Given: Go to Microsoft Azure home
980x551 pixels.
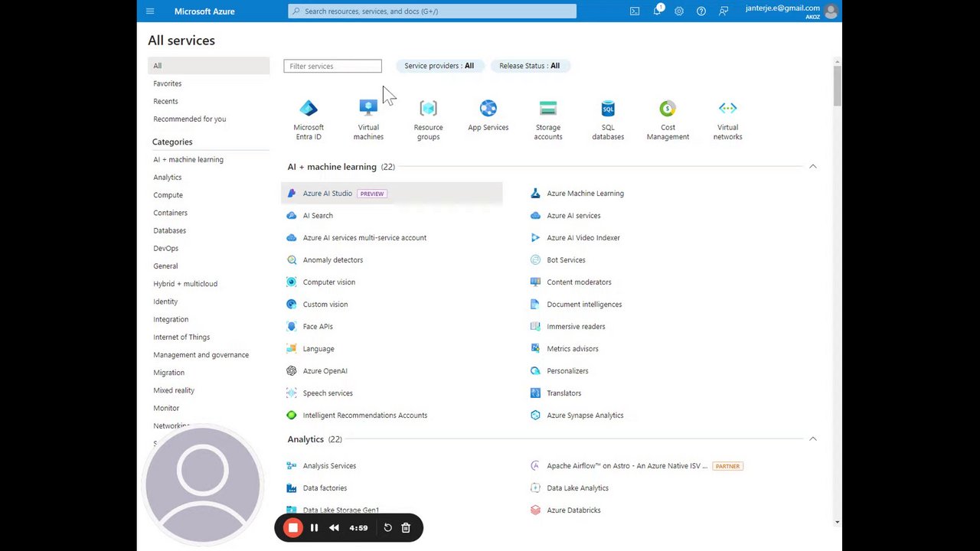Looking at the screenshot, I should coord(204,11).
